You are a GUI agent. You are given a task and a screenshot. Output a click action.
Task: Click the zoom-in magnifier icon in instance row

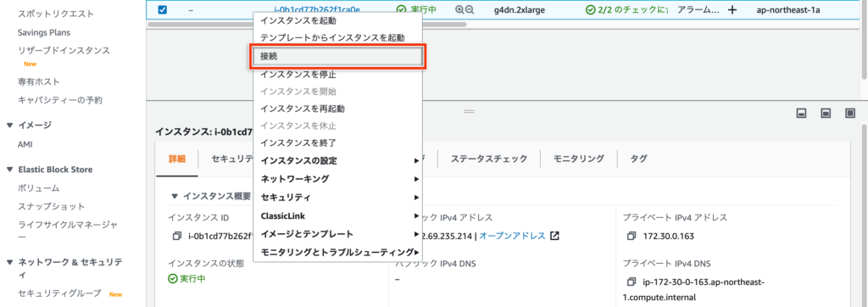[459, 9]
